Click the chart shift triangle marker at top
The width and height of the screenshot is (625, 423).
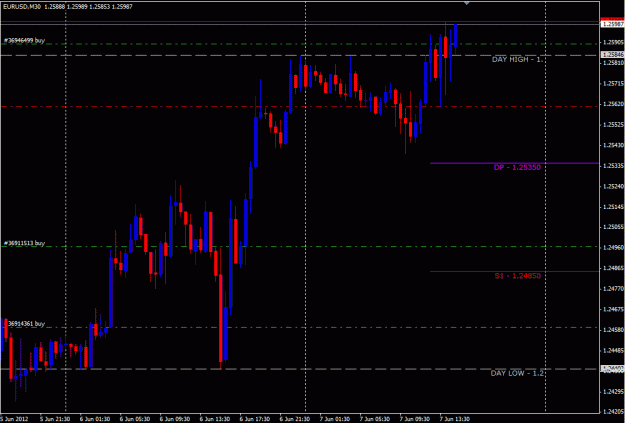click(467, 4)
